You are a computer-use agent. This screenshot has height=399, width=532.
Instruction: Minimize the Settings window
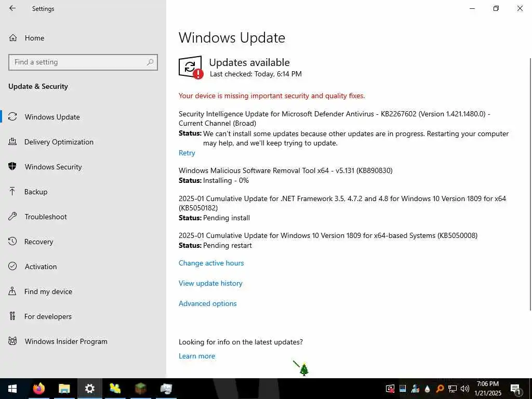click(x=472, y=8)
